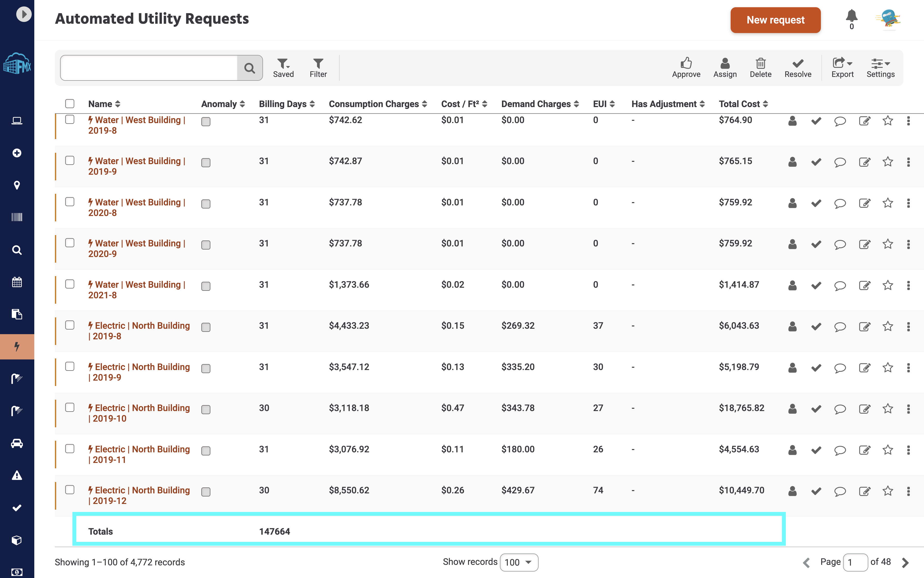Toggle Anomaly checkbox for Water West Building 2020-9

point(206,245)
